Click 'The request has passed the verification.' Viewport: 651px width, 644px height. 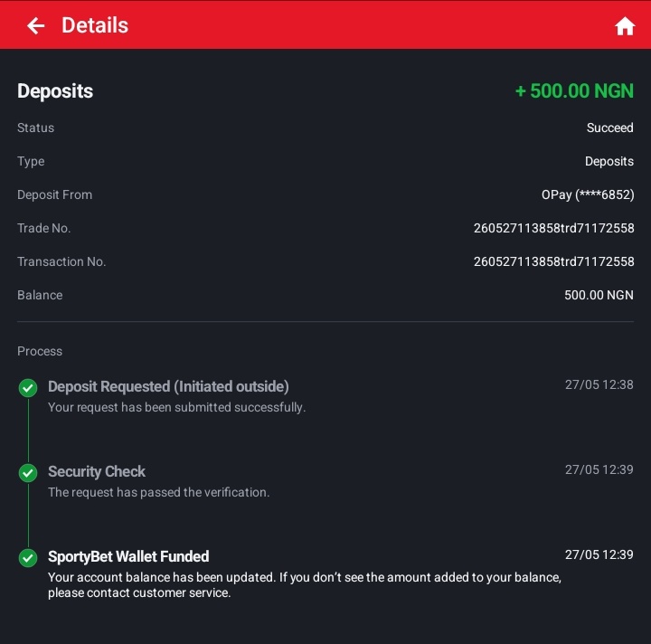click(x=158, y=492)
